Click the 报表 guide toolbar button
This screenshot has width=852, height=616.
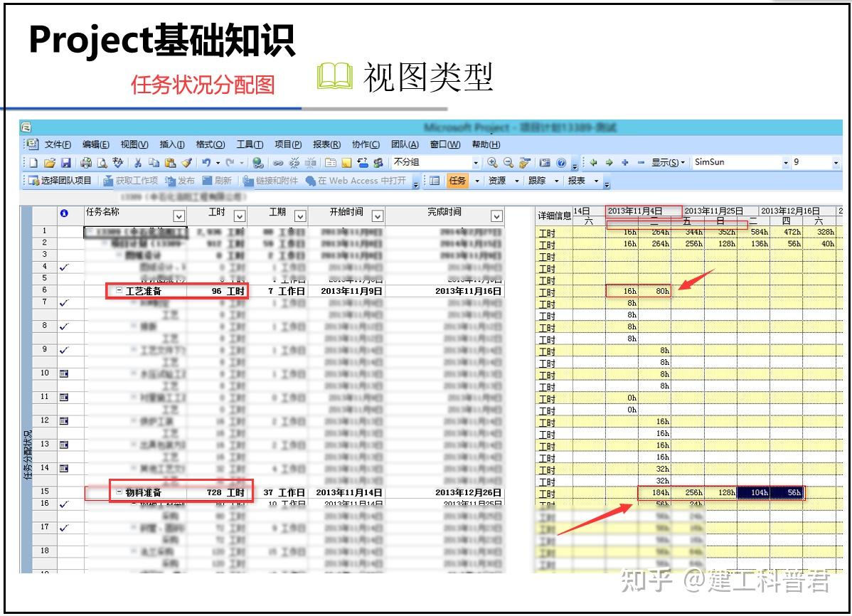pos(577,181)
